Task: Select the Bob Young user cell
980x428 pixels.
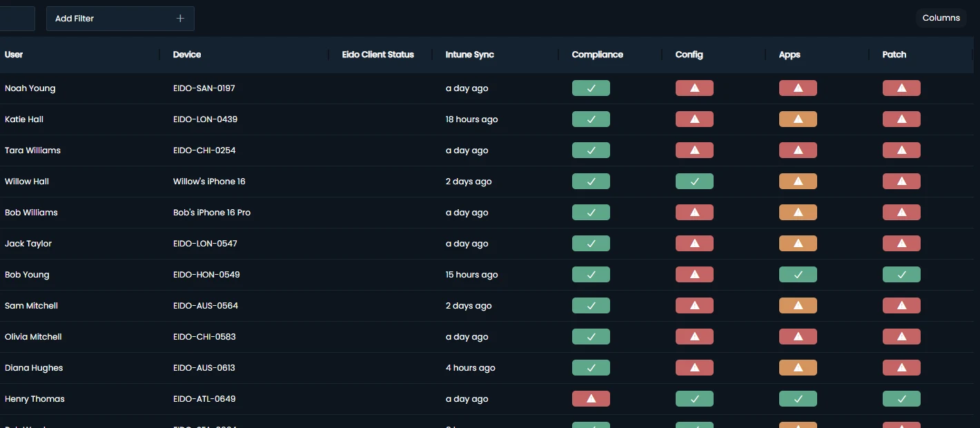Action: point(27,275)
